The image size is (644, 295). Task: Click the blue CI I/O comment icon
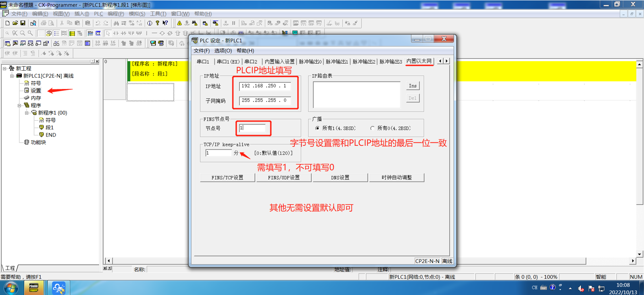pyautogui.click(x=98, y=33)
